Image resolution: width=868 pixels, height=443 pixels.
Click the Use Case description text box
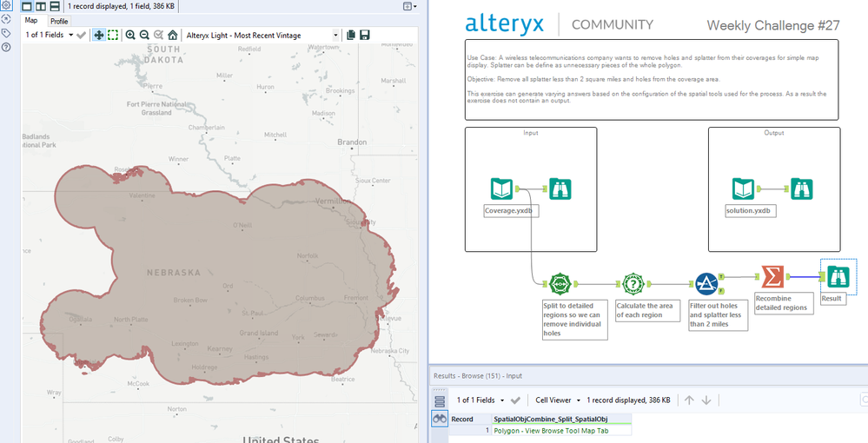(x=652, y=80)
